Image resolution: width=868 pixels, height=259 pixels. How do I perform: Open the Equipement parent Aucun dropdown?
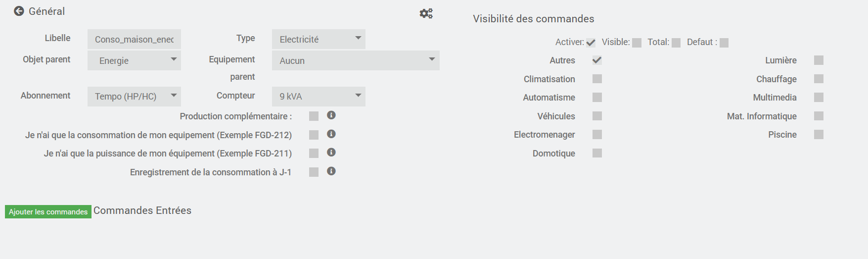click(356, 60)
